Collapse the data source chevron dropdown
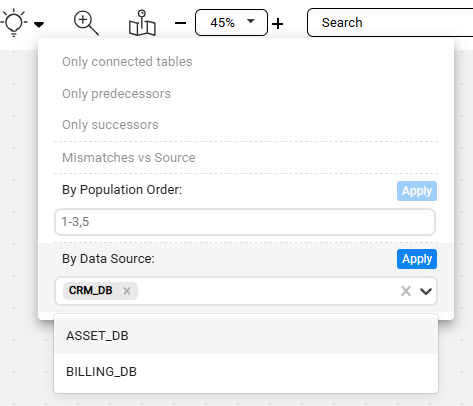 pos(426,291)
